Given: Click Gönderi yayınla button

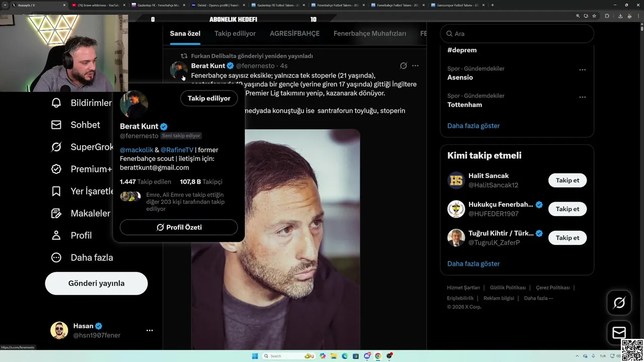Looking at the screenshot, I should click(97, 283).
